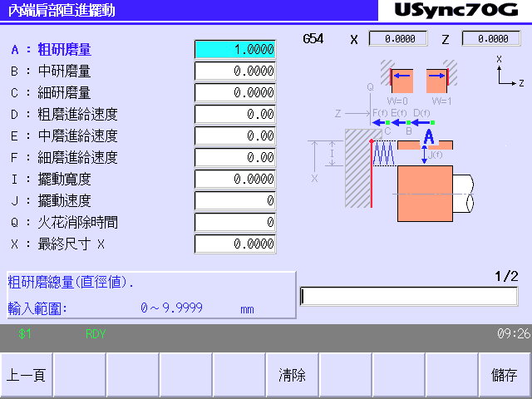Click the data entry bar below 1/2

tap(409, 297)
